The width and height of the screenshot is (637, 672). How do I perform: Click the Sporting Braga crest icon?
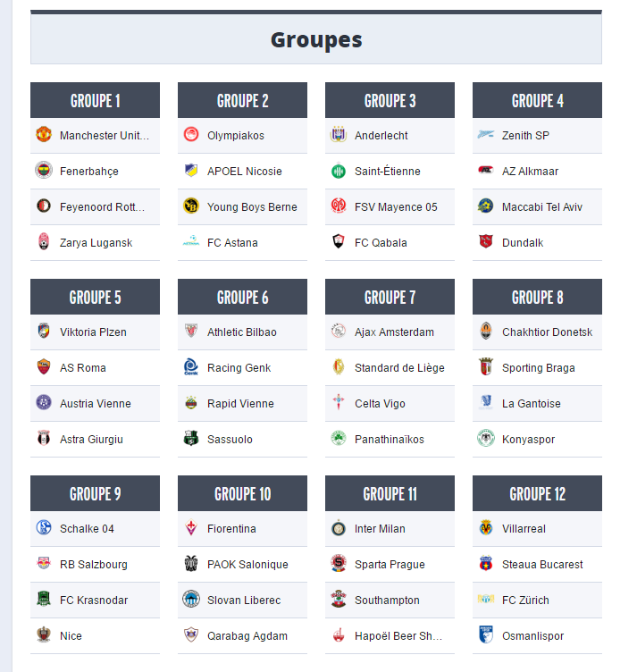click(x=486, y=367)
